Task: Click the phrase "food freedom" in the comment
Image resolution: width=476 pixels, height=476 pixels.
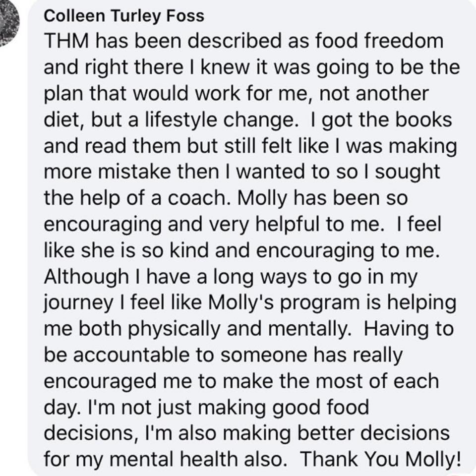Action: click(x=379, y=41)
